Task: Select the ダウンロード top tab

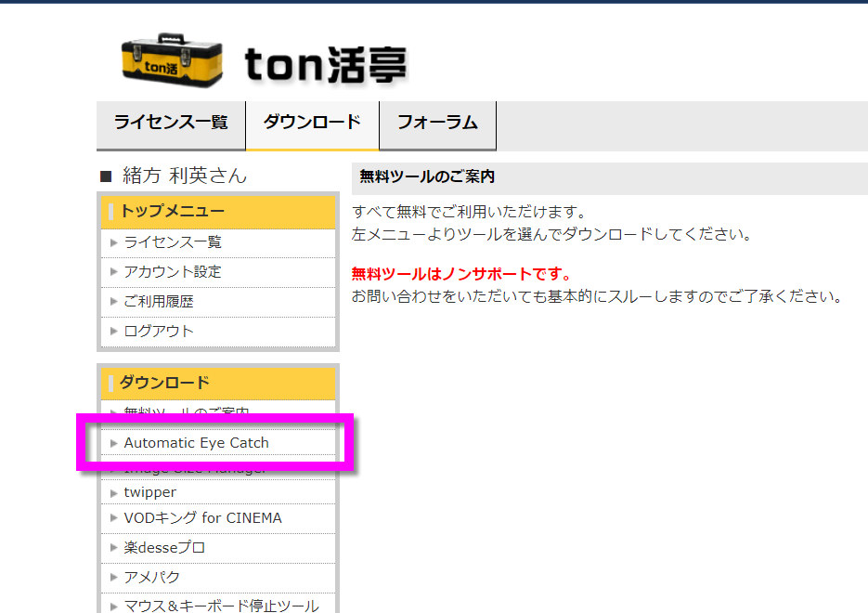Action: coord(312,123)
